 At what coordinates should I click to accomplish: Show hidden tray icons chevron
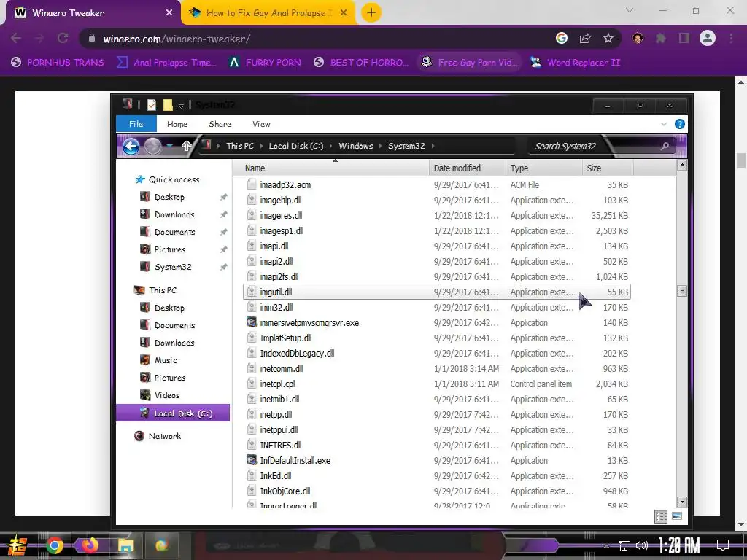[x=606, y=545]
